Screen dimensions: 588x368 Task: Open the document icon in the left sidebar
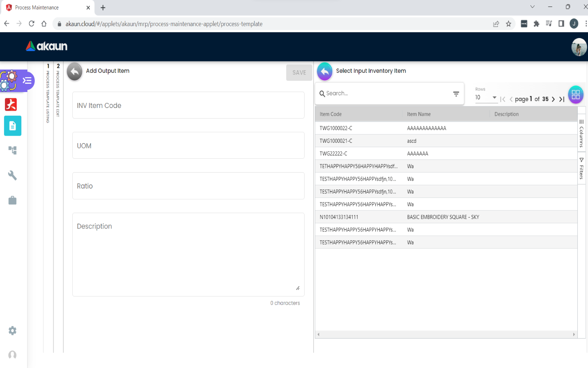[x=13, y=126]
